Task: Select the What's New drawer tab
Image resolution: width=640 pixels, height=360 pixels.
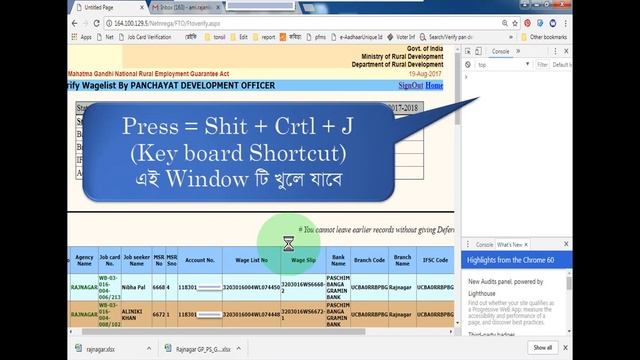Action: pos(509,244)
